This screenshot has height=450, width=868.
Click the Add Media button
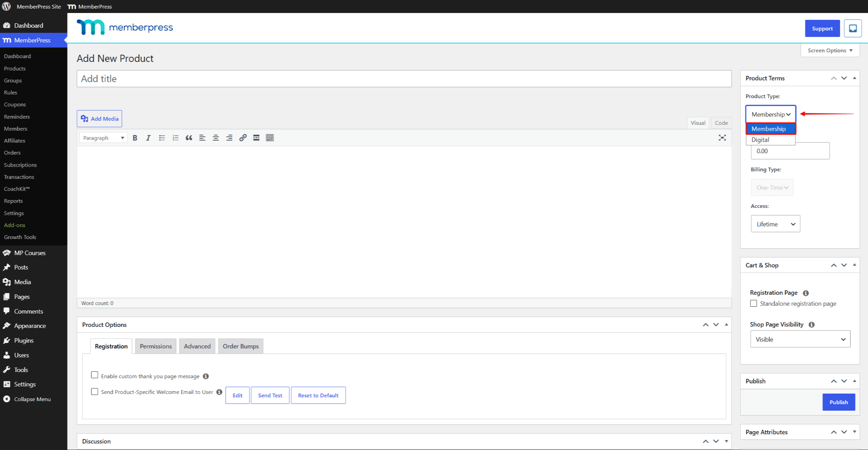click(99, 119)
